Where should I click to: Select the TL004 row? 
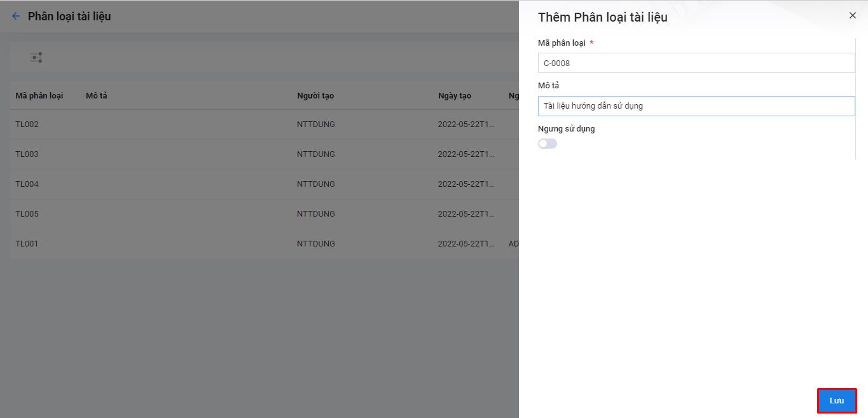[x=27, y=184]
